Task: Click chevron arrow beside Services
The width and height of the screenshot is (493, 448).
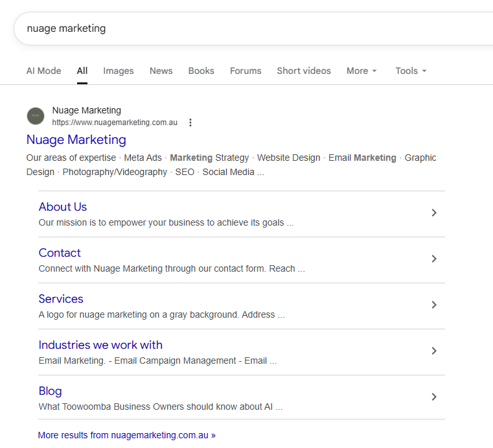Action: tap(434, 305)
